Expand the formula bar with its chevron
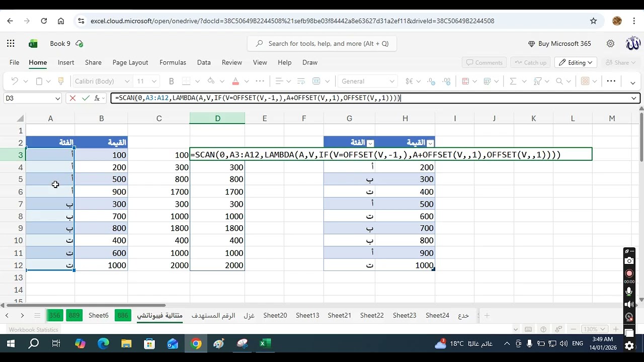The width and height of the screenshot is (644, 362). [x=634, y=98]
